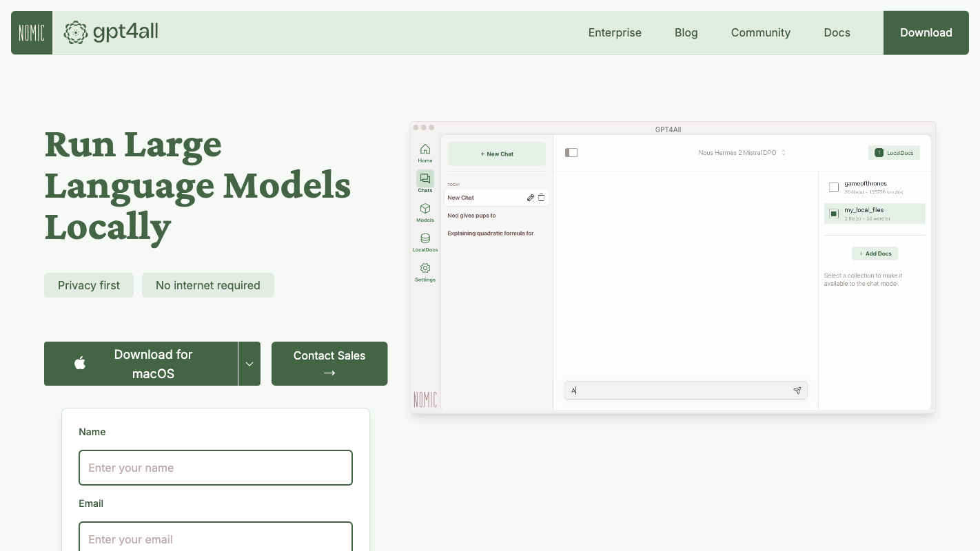Screen dimensions: 980x551
Task: Click the trash icon on the New Chat row
Action: coord(541,198)
